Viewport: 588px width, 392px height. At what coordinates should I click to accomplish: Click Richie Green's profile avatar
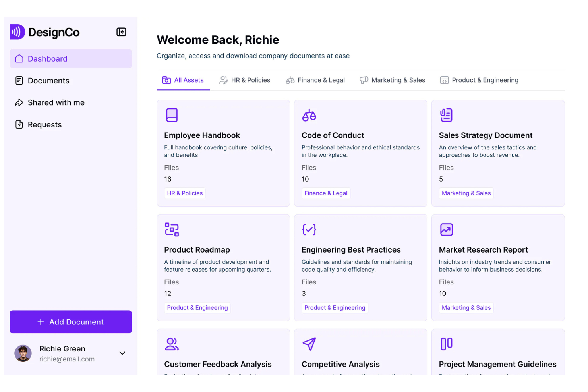23,353
